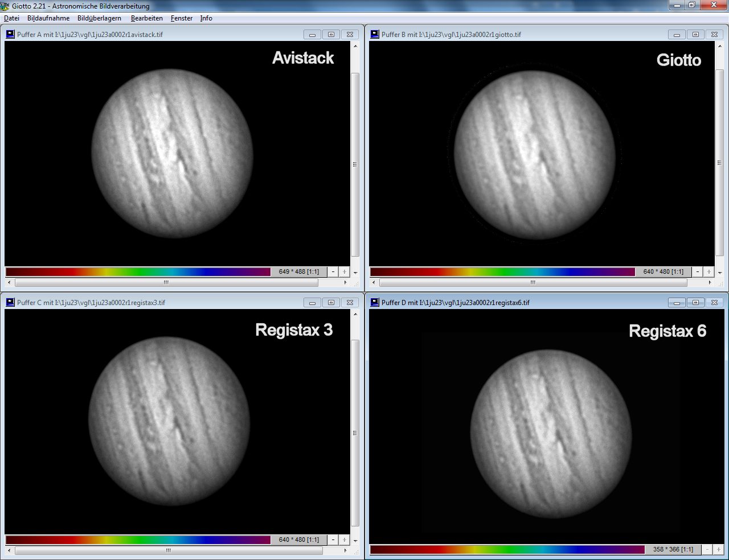Screen dimensions: 729x560
Task: Open the Datei menu
Action: (x=11, y=18)
